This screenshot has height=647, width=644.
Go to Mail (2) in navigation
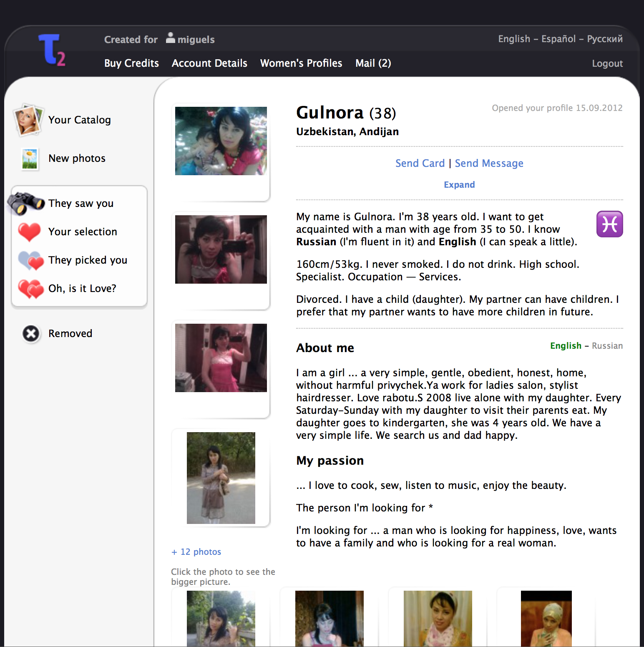click(x=373, y=63)
